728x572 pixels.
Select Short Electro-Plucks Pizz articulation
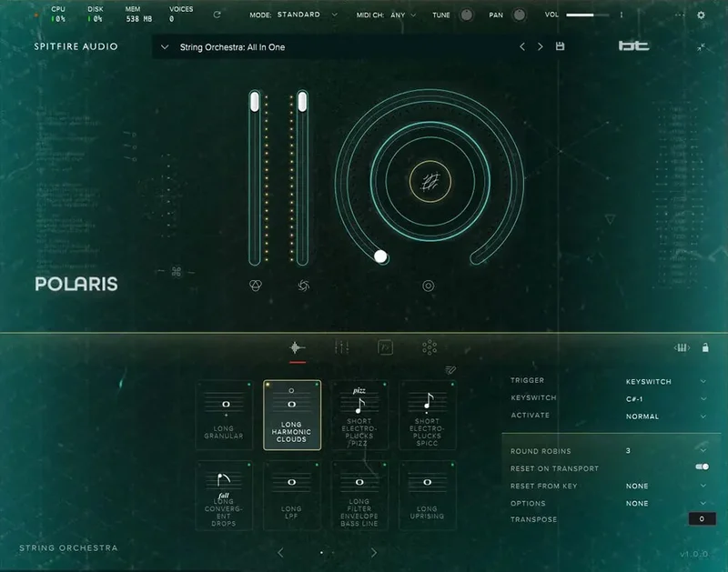(359, 415)
